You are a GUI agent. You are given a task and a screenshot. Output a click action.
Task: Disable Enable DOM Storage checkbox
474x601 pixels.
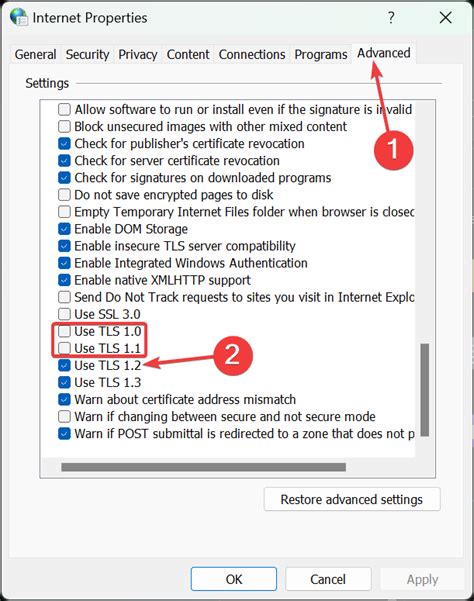point(64,228)
